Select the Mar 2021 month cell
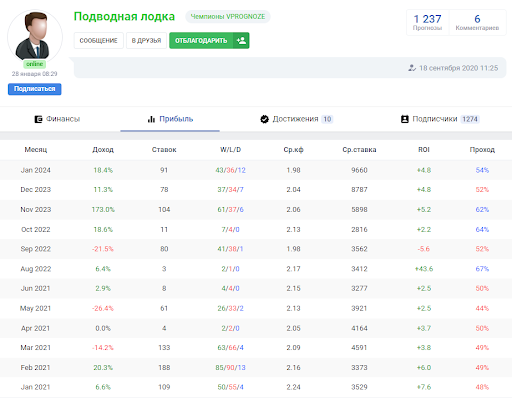This screenshot has height=405, width=512. coord(36,348)
